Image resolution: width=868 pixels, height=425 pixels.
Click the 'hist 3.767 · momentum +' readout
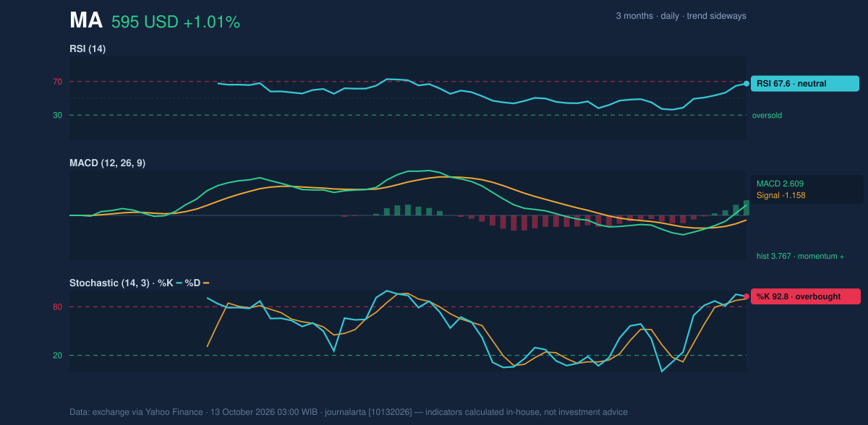[800, 257]
